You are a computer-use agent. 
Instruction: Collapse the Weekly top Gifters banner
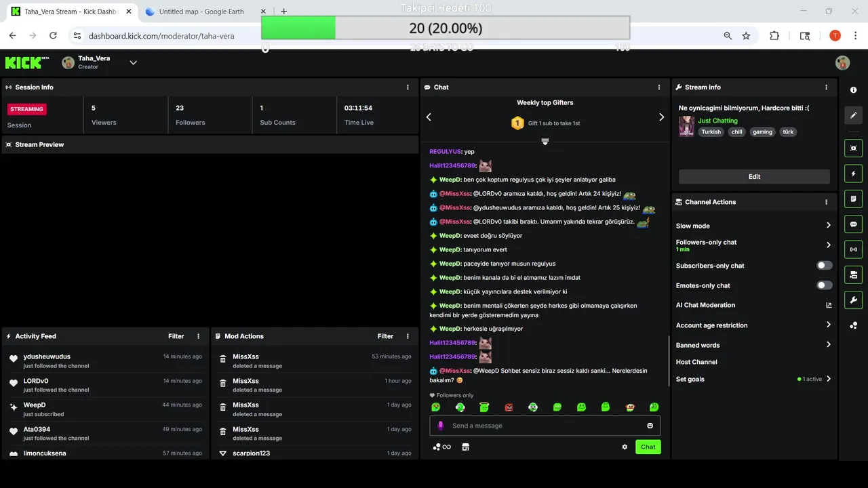click(545, 142)
